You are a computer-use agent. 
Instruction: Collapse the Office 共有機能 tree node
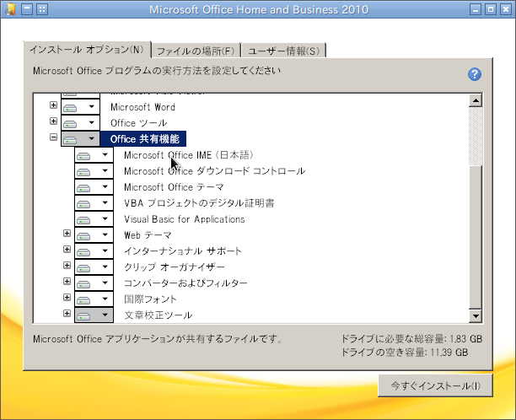[x=53, y=137]
